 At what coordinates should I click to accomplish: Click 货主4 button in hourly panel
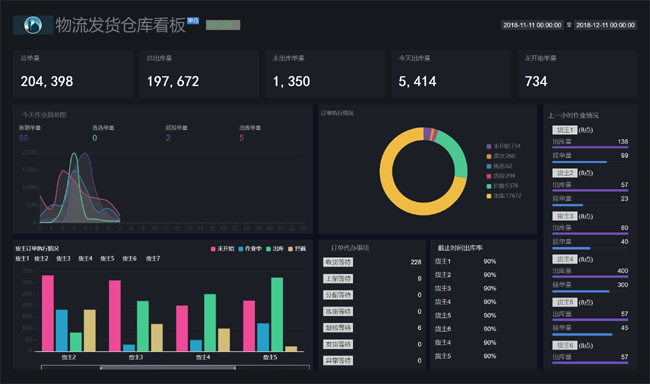pyautogui.click(x=565, y=259)
